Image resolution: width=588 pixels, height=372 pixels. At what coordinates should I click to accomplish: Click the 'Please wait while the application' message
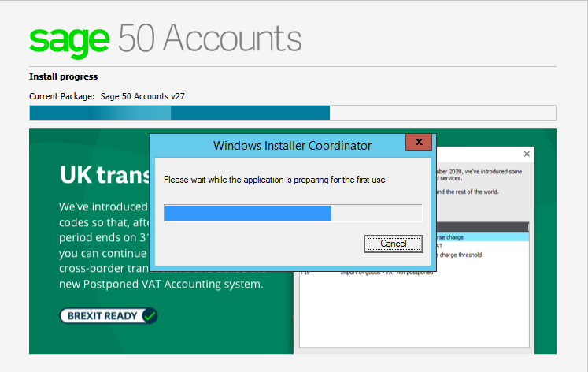pos(274,180)
